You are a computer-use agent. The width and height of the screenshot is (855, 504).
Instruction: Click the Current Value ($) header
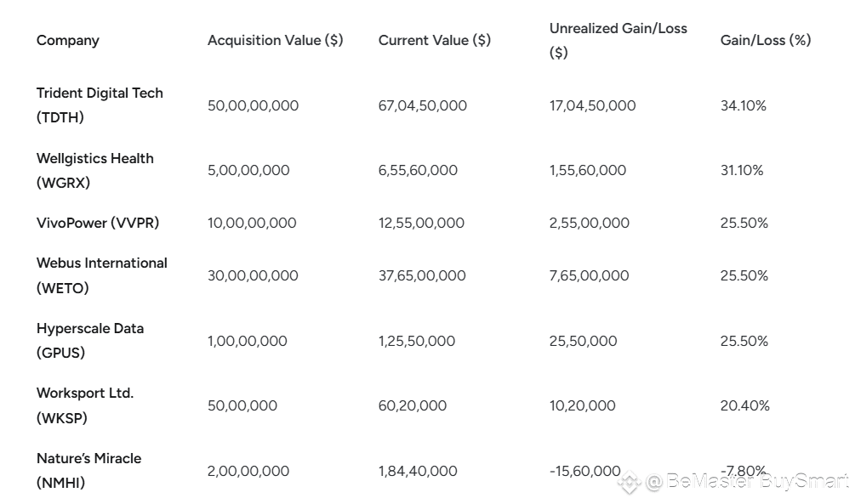[435, 40]
